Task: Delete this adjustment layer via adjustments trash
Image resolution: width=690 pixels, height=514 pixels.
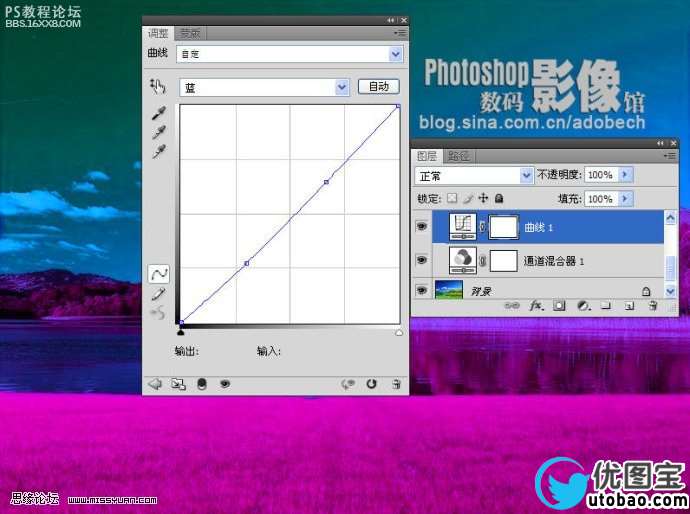Action: click(x=396, y=384)
